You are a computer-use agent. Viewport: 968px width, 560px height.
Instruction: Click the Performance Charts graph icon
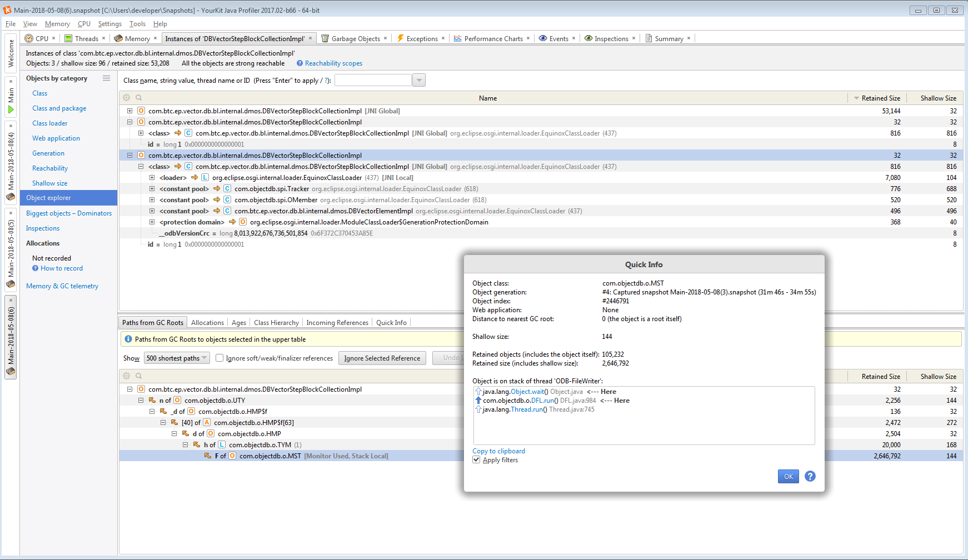458,38
